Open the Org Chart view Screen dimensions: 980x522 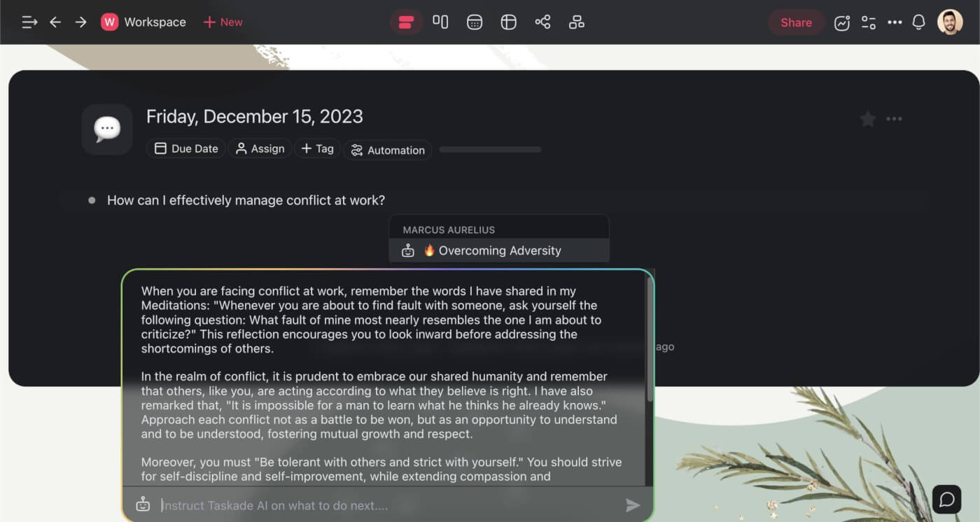pyautogui.click(x=576, y=22)
